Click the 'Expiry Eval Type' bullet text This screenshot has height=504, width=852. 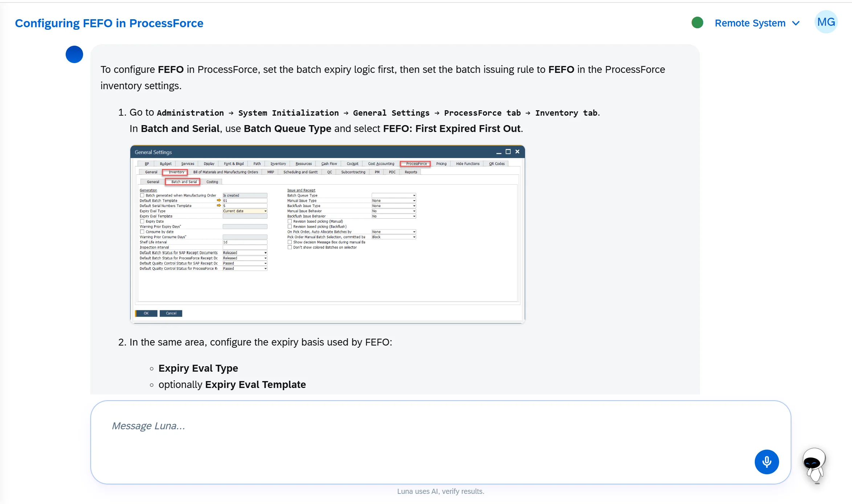point(198,368)
